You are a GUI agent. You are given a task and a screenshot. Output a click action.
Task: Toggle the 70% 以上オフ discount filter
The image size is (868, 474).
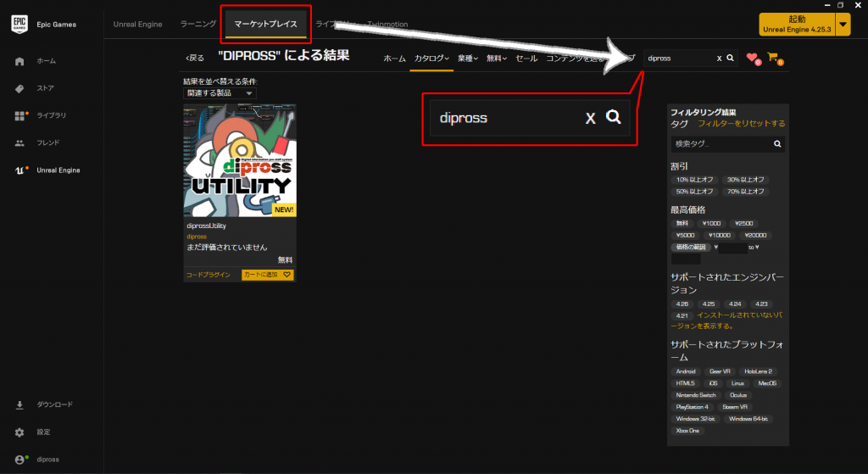pos(746,192)
